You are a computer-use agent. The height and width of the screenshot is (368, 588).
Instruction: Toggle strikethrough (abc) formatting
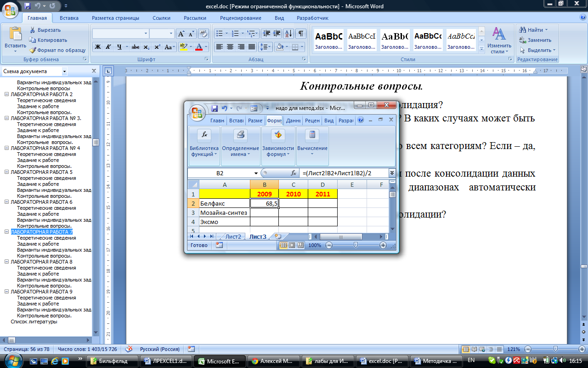136,47
